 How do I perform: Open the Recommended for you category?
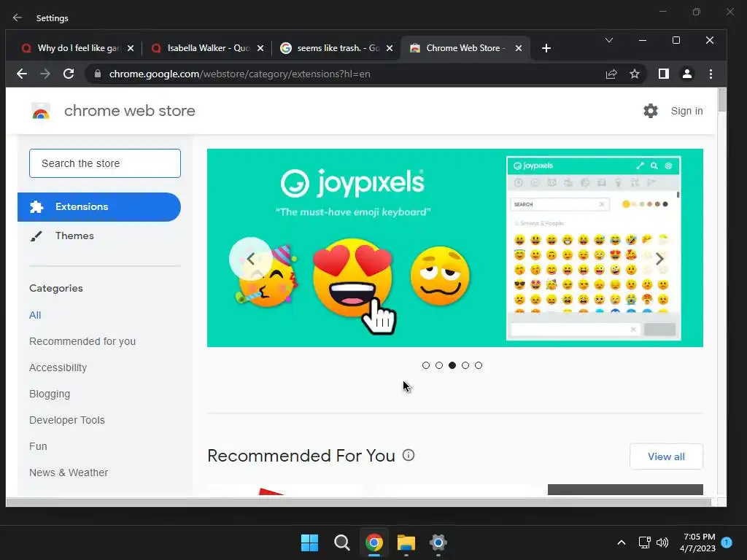point(82,341)
